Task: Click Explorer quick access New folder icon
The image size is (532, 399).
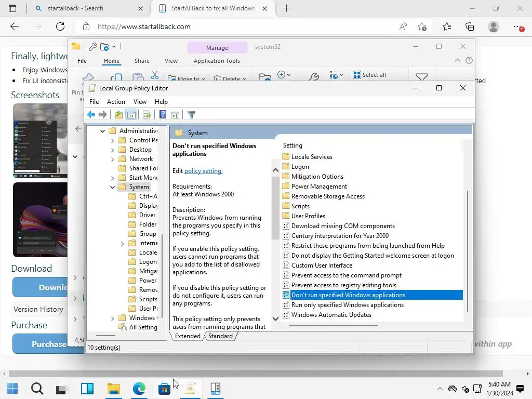Action: (x=104, y=47)
